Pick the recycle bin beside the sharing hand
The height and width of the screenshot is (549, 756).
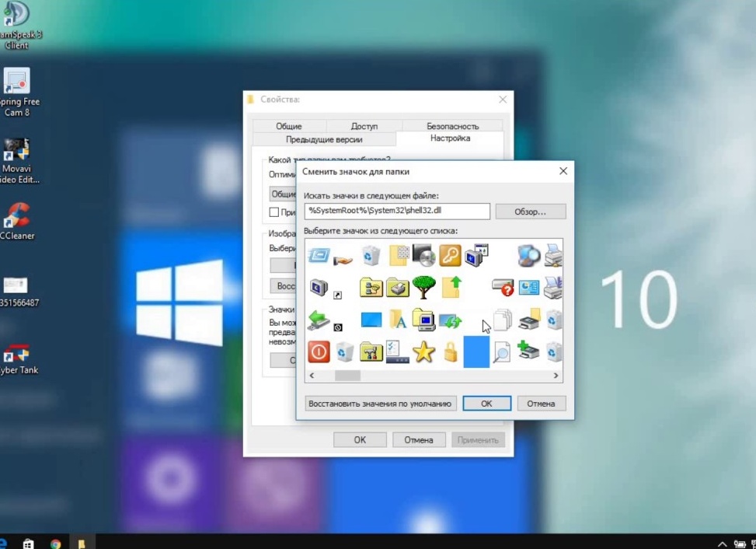point(371,255)
